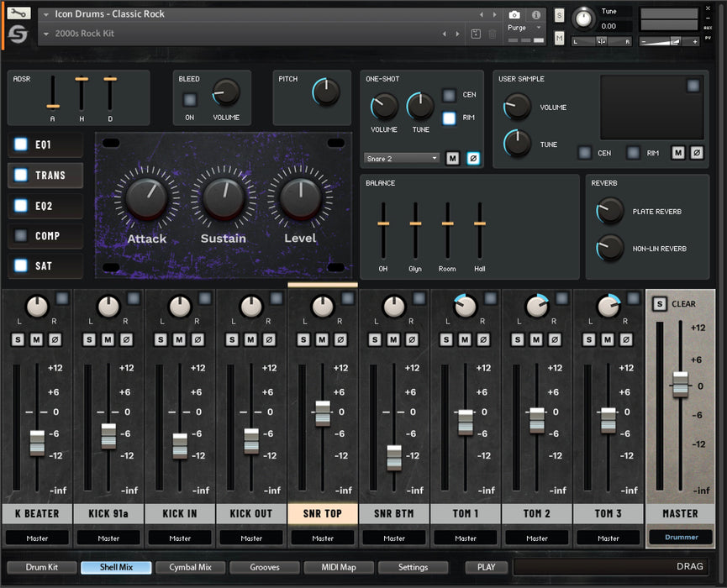727x588 pixels.
Task: Click the M mute icon beside Snare 2 selector
Action: [451, 158]
